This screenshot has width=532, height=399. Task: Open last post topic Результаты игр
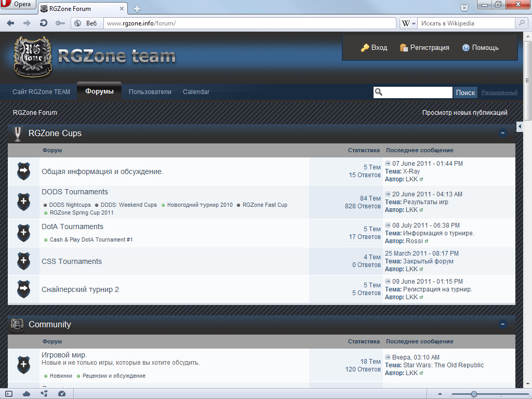pyautogui.click(x=425, y=202)
